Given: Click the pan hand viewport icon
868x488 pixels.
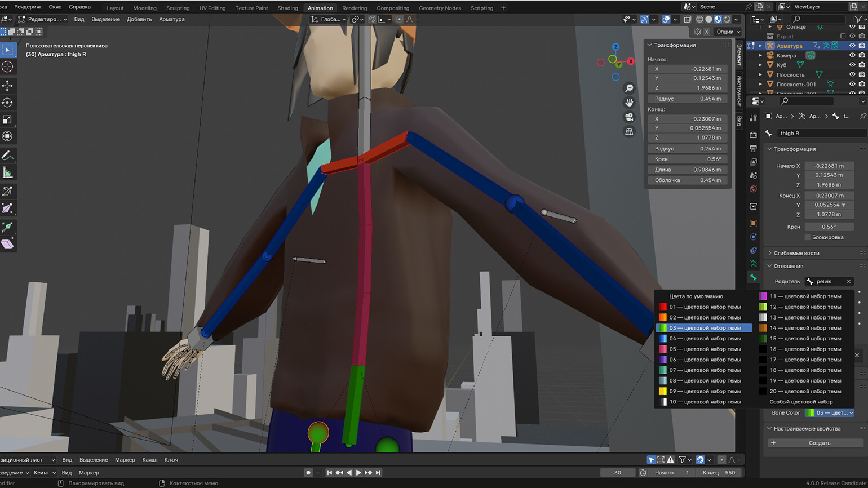Looking at the screenshot, I should [629, 103].
